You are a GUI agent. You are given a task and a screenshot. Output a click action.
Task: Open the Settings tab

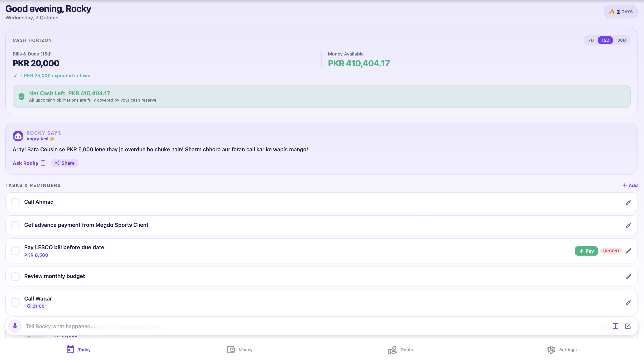pos(562,349)
